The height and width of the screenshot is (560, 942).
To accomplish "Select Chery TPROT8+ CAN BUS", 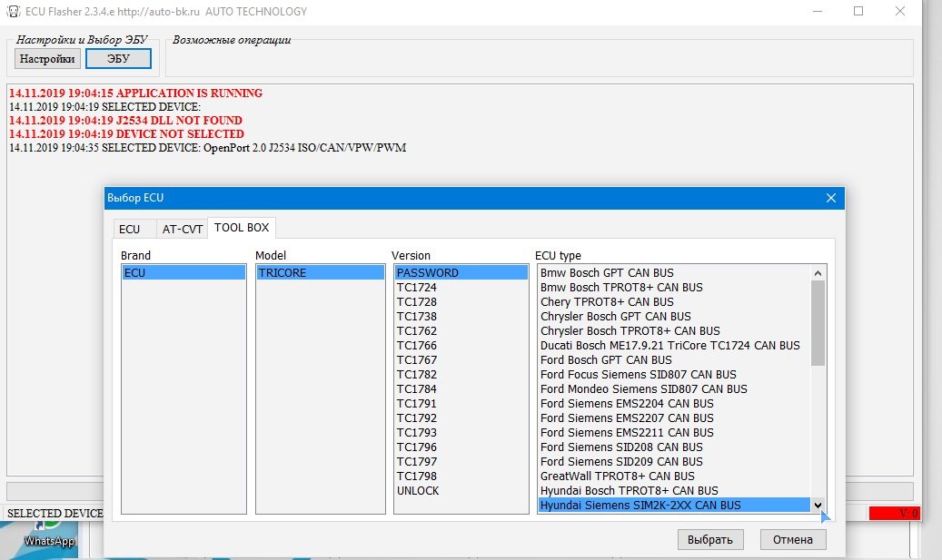I will (x=607, y=302).
